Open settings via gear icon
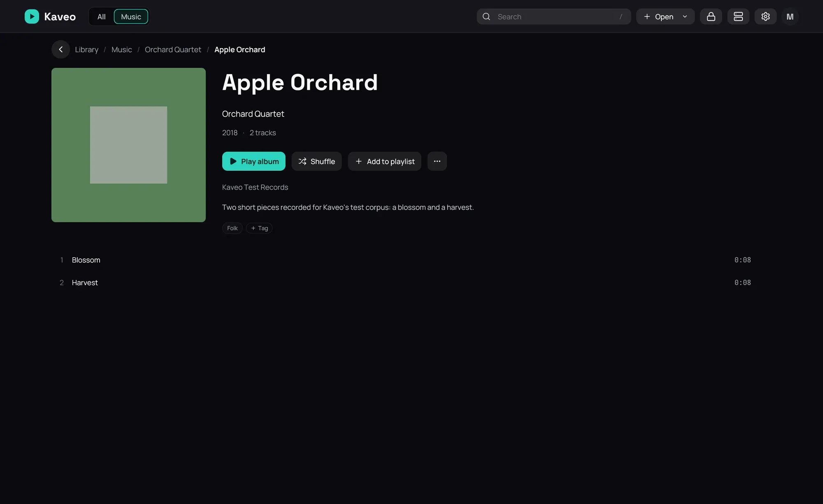This screenshot has height=504, width=823. [x=765, y=16]
